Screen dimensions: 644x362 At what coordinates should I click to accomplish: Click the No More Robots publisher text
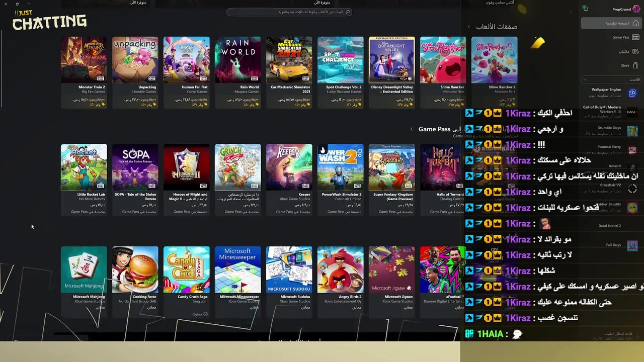tap(92, 199)
